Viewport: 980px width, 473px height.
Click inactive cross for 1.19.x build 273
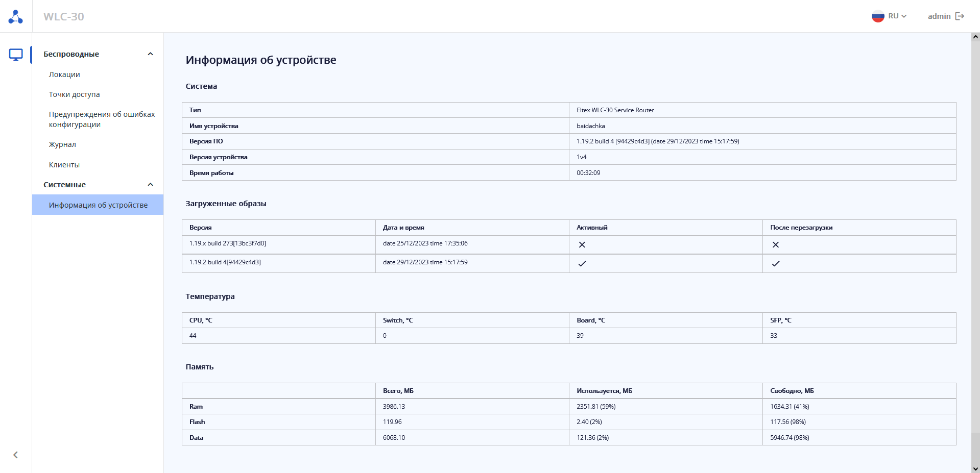[x=582, y=245]
